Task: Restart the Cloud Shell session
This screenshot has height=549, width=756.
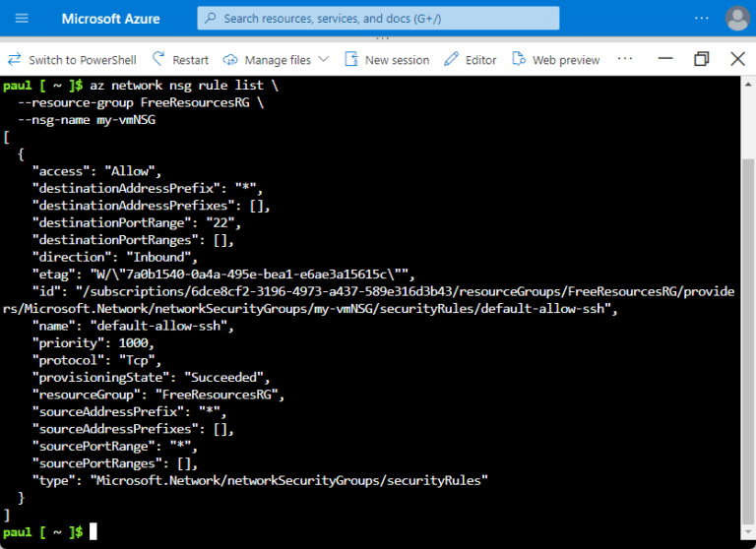Action: (180, 60)
